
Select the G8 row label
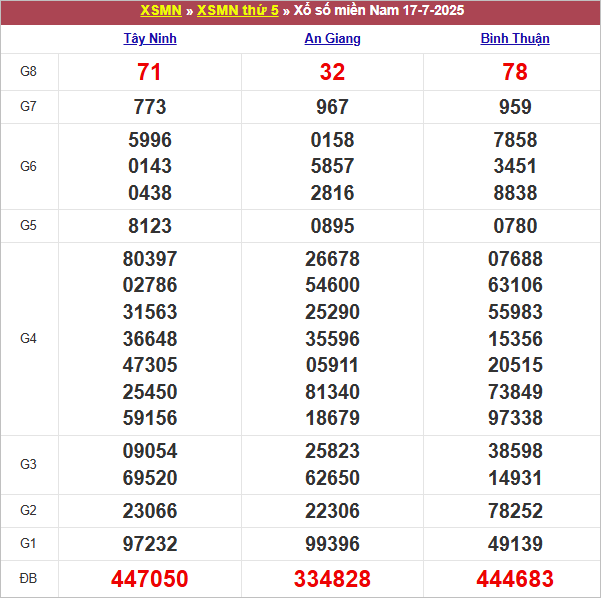pyautogui.click(x=28, y=71)
